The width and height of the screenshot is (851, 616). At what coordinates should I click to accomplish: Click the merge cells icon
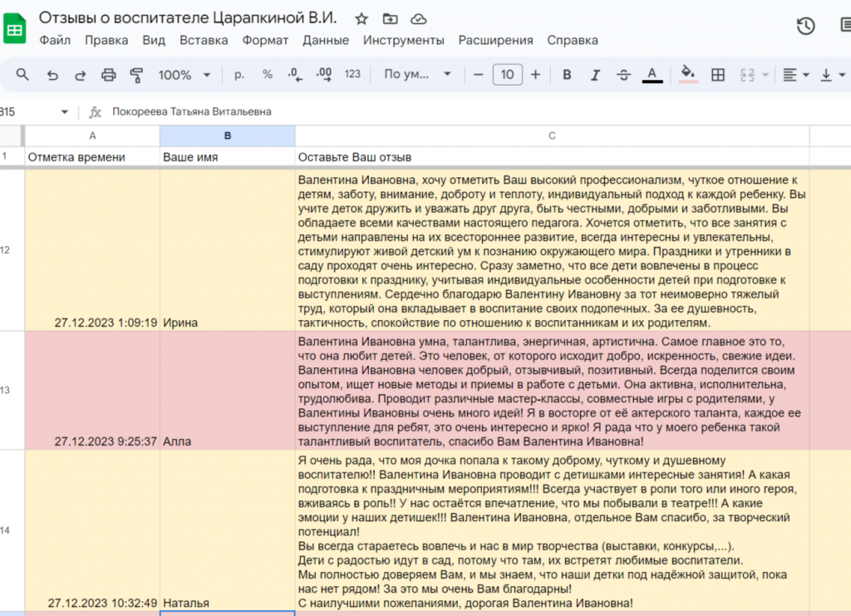[746, 74]
